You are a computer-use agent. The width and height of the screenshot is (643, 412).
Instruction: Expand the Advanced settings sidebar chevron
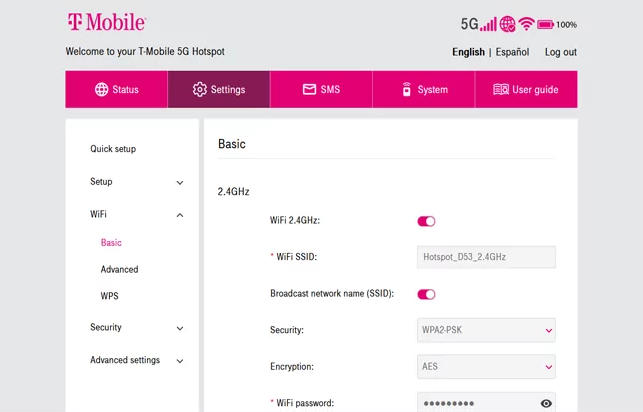pyautogui.click(x=180, y=361)
